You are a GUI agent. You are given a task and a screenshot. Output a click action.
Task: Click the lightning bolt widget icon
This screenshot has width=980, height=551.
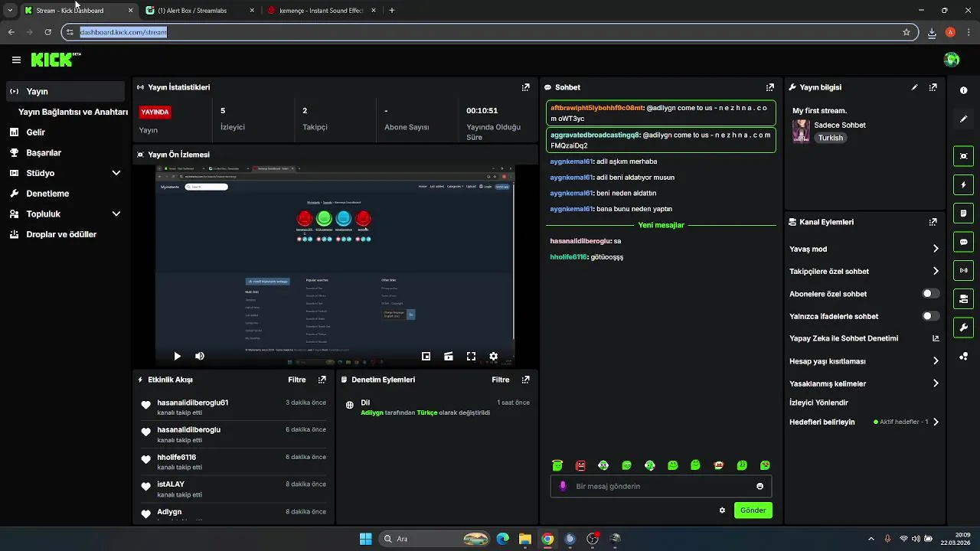click(x=963, y=184)
